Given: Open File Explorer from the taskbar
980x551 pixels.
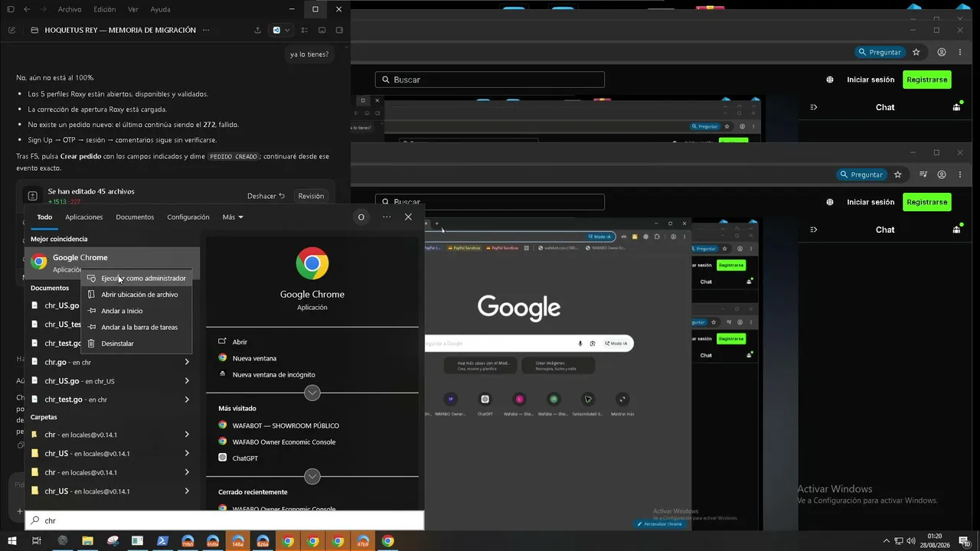Looking at the screenshot, I should (x=87, y=541).
